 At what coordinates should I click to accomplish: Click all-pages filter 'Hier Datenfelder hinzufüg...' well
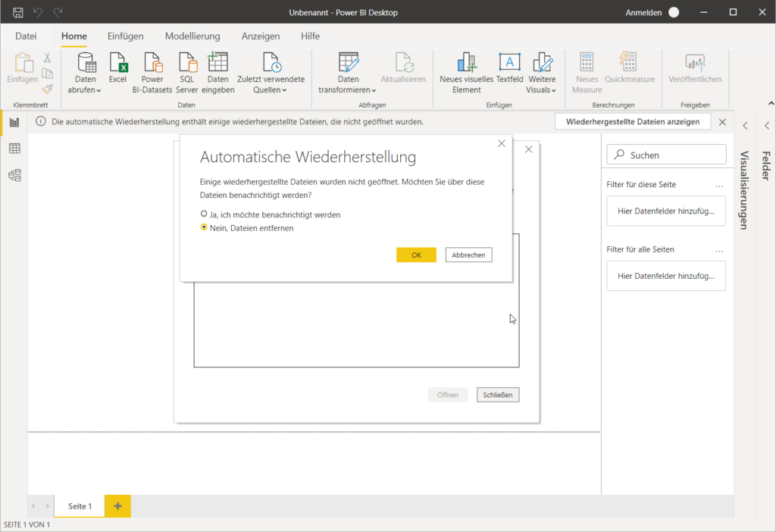point(666,276)
